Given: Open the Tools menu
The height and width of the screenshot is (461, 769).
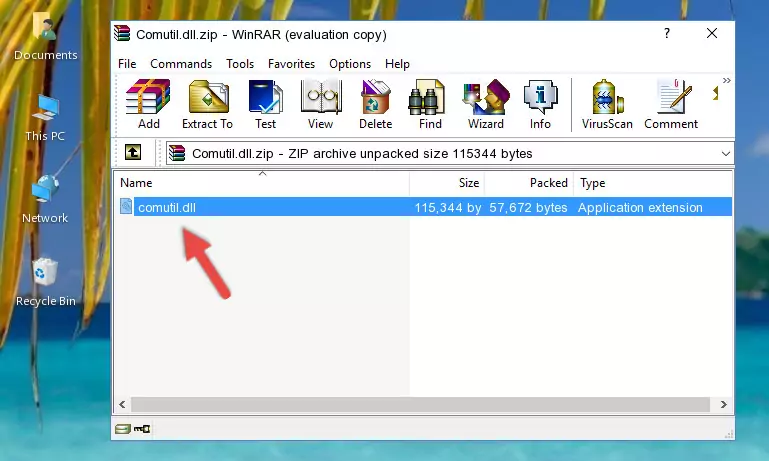Looking at the screenshot, I should coord(240,64).
